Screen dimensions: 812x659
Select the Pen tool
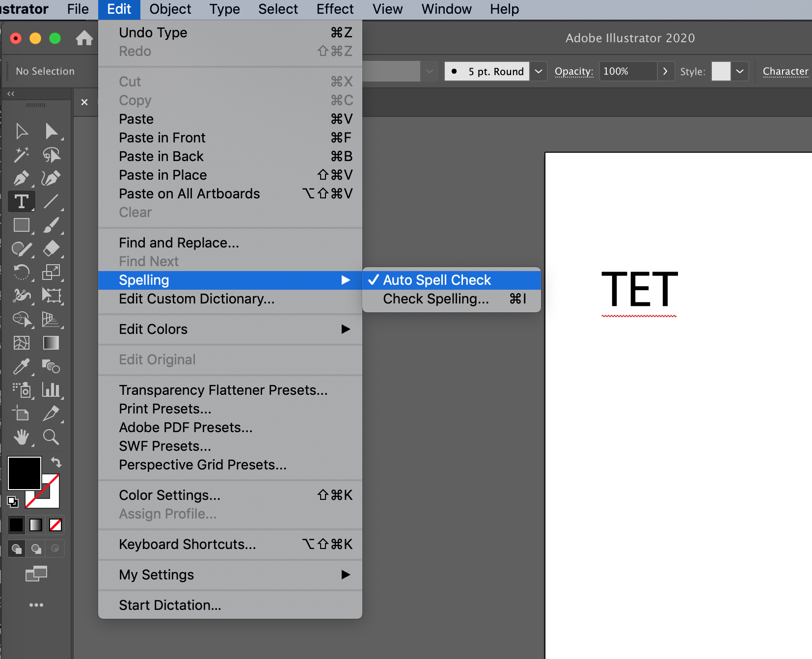click(22, 178)
